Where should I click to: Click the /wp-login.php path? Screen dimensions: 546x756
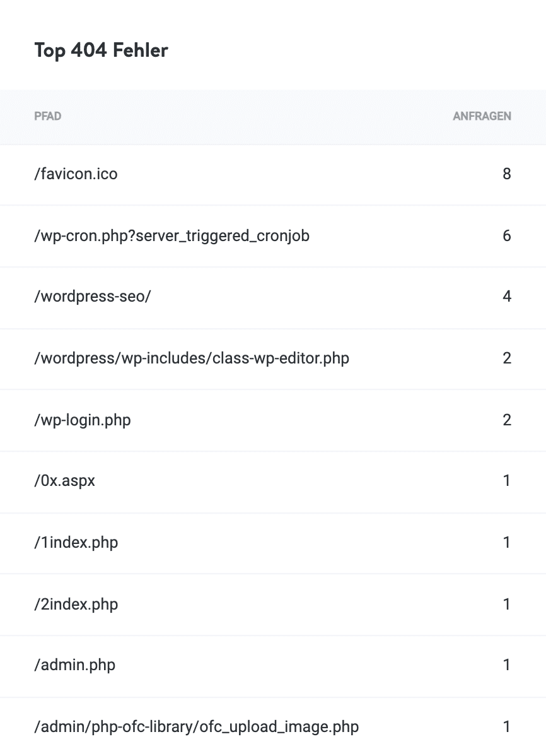click(x=82, y=420)
